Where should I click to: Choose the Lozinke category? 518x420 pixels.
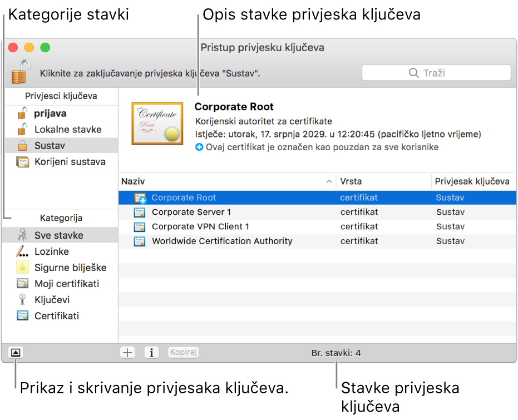(x=60, y=251)
